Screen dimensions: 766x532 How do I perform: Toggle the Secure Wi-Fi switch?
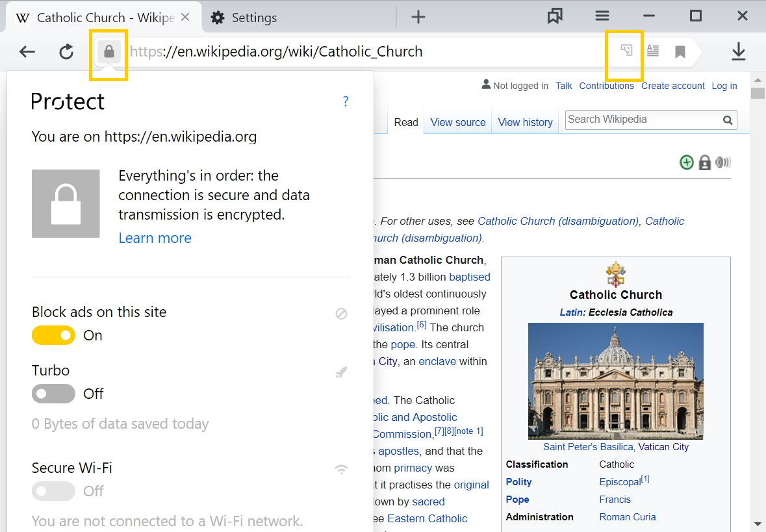[54, 491]
